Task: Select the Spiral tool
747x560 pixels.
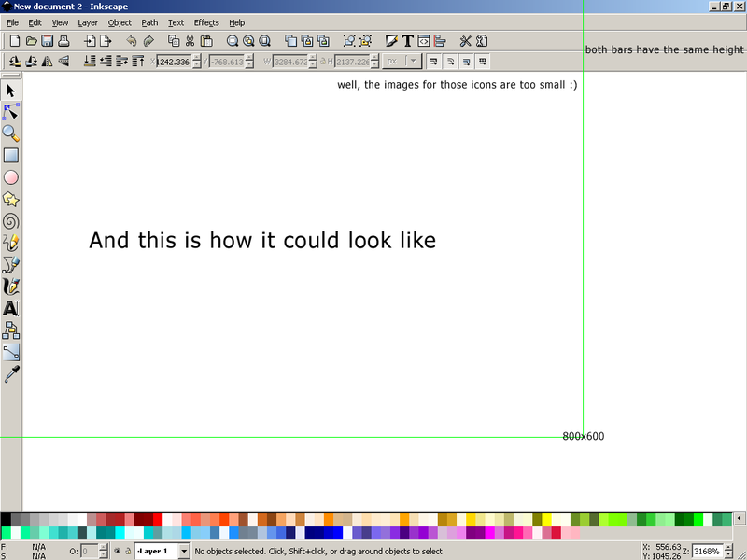Action: coord(11,221)
